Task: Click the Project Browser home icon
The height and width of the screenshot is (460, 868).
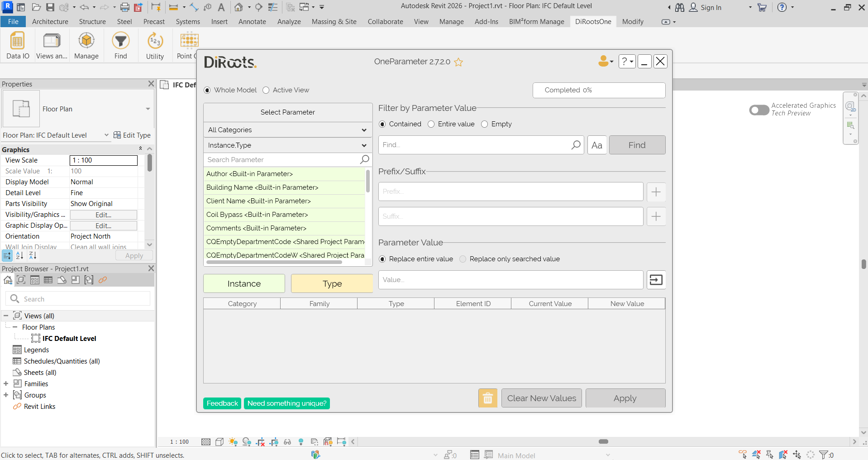Action: point(8,280)
